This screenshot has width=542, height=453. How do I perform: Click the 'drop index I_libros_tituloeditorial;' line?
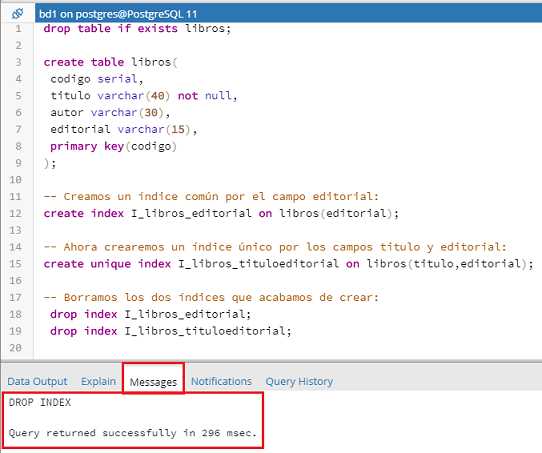[x=171, y=331]
